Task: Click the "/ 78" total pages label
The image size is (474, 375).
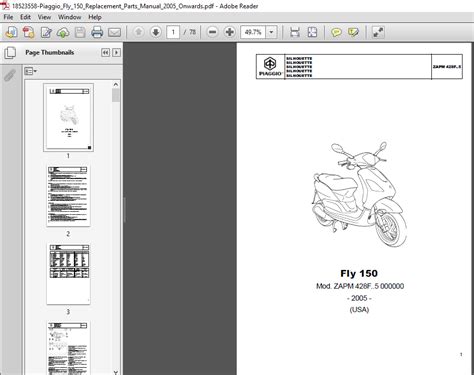Action: tap(190, 32)
